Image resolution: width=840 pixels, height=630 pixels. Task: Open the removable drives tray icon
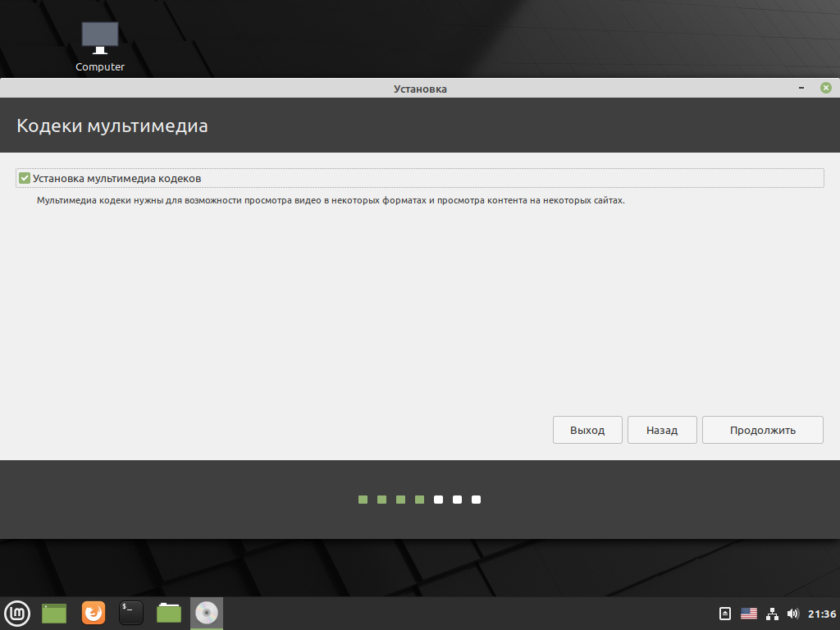point(725,614)
